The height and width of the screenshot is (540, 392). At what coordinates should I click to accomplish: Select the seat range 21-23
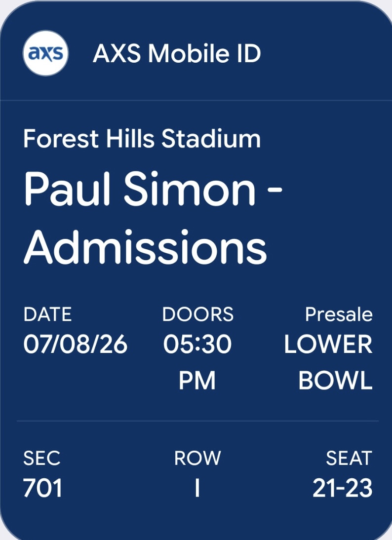(x=343, y=488)
